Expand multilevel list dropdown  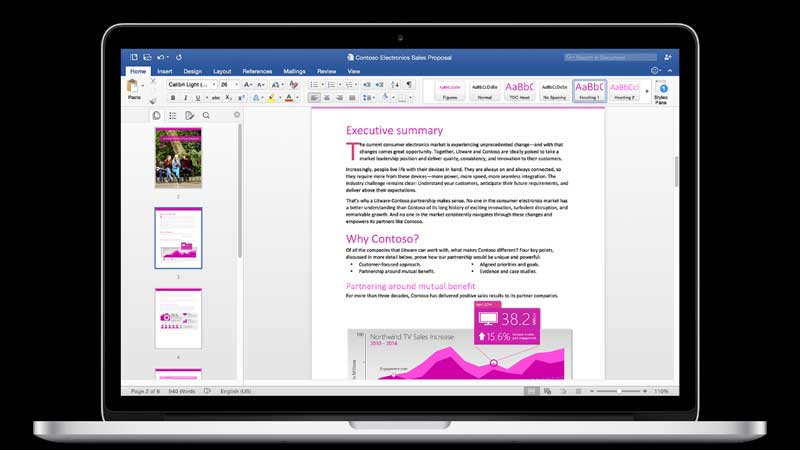tap(356, 85)
